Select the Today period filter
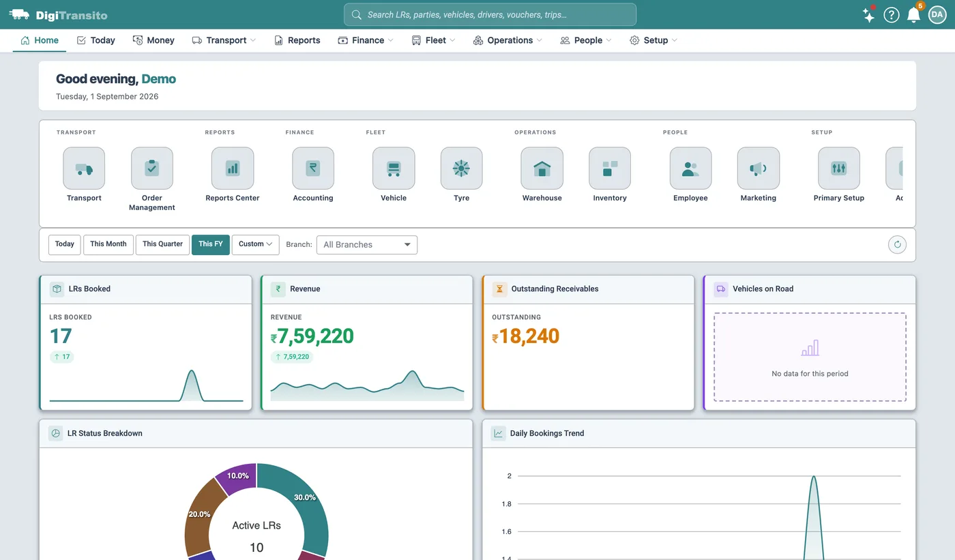Image resolution: width=955 pixels, height=560 pixels. pos(65,245)
